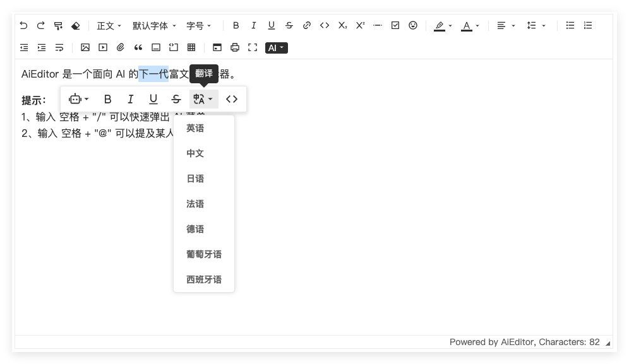Viewport: 629px width, 364px height.
Task: Click the format painter icon
Action: [x=58, y=26]
